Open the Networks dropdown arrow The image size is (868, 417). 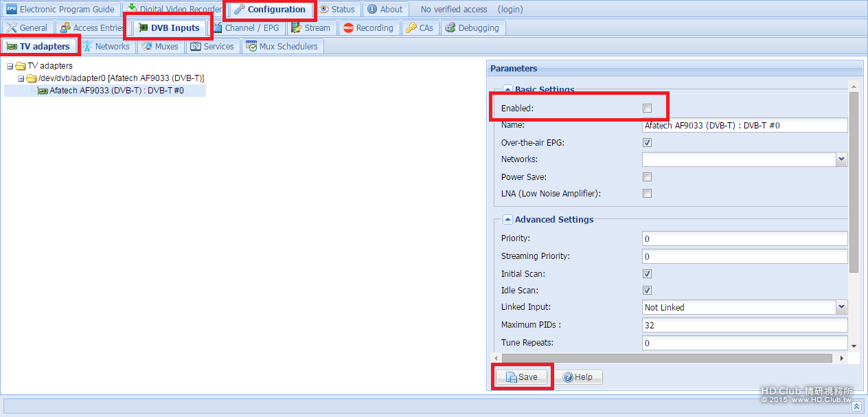click(x=842, y=159)
